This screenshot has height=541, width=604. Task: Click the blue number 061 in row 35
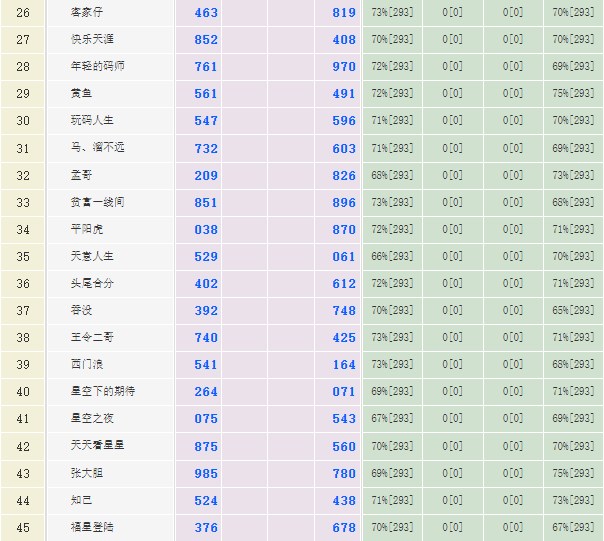click(x=344, y=256)
